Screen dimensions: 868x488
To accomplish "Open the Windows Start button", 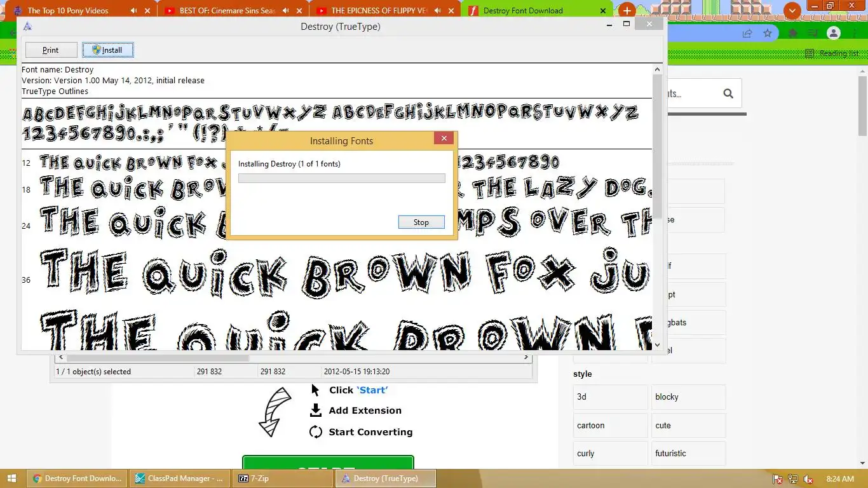I will 12,478.
